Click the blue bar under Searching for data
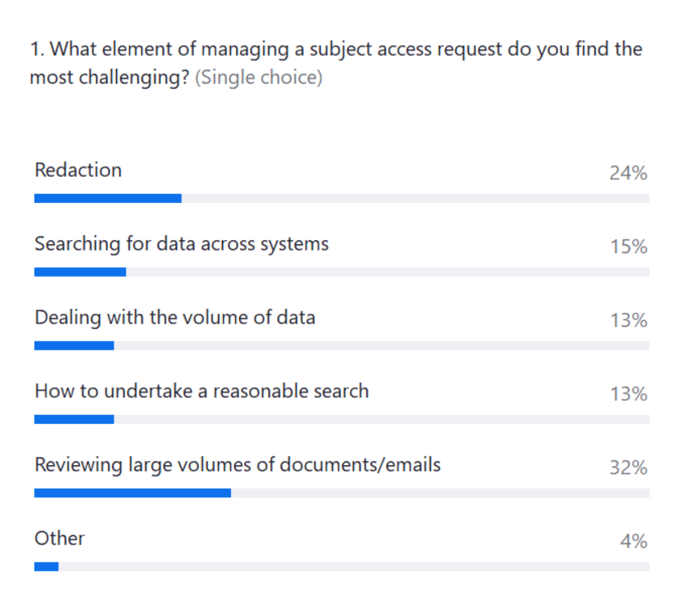This screenshot has width=687, height=616. coord(80,272)
